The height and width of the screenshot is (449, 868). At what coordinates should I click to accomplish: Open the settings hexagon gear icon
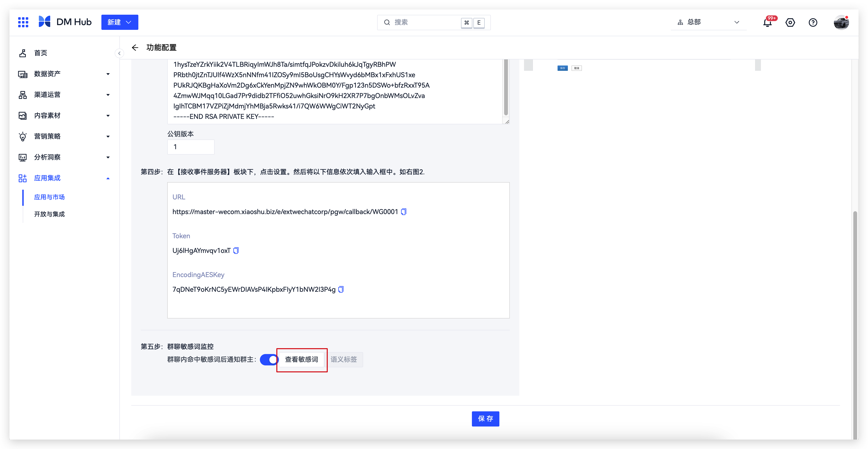point(790,22)
